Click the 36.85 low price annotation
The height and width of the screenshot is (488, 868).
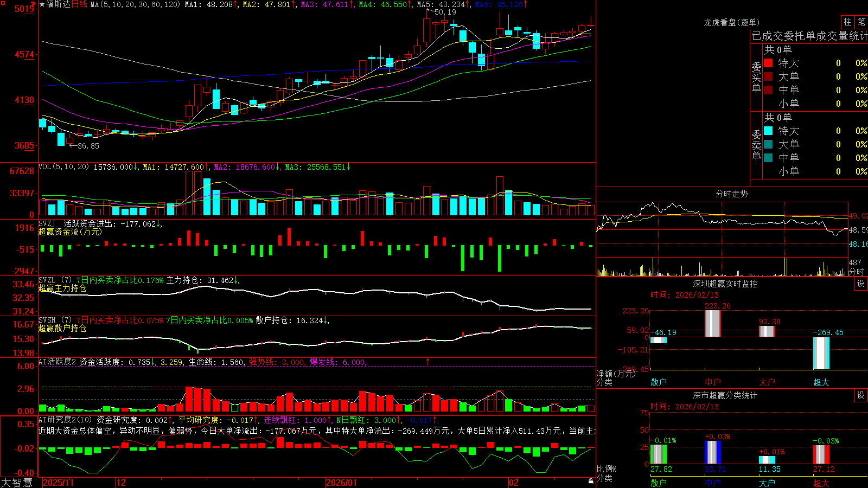tap(88, 146)
